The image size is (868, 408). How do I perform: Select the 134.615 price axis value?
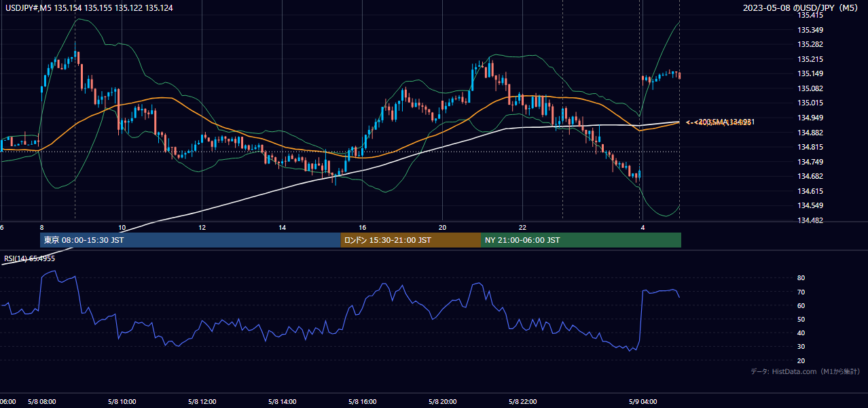point(810,191)
